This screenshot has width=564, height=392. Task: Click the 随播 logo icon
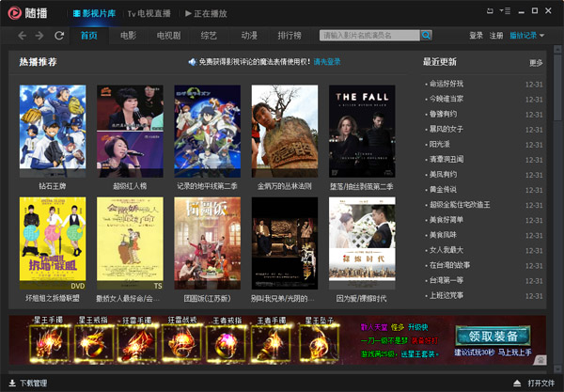point(15,13)
